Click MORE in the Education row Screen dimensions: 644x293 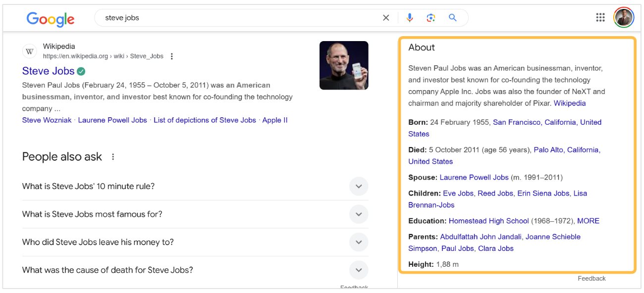click(x=588, y=221)
